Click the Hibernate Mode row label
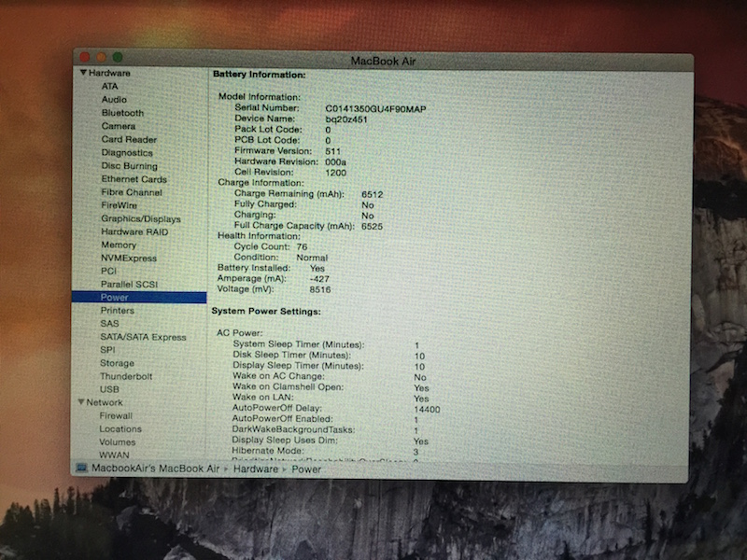Image resolution: width=747 pixels, height=560 pixels. pos(268,451)
